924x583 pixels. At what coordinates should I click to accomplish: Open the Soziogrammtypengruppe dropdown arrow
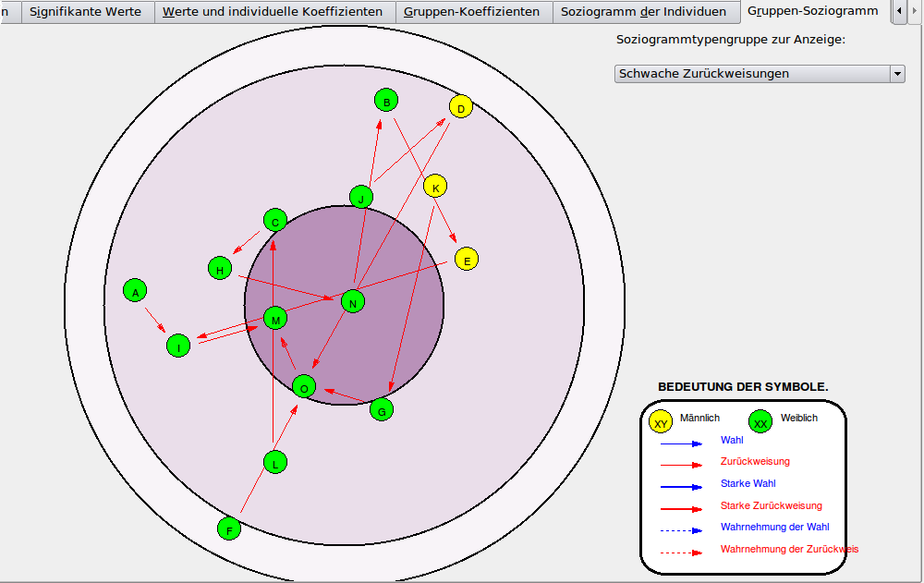[896, 74]
